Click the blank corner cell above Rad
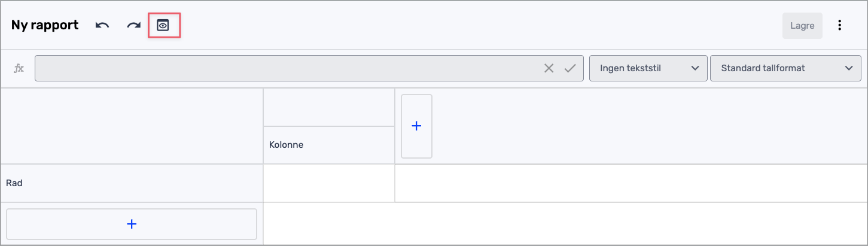The width and height of the screenshot is (868, 246). pos(132,126)
